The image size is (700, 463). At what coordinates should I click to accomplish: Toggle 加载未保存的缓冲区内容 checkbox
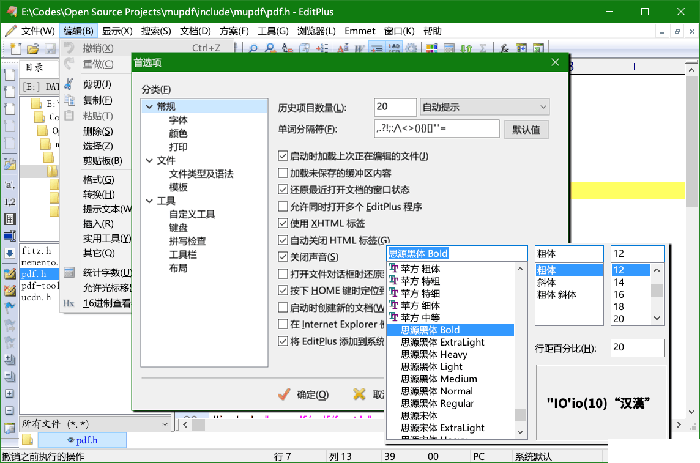click(283, 173)
